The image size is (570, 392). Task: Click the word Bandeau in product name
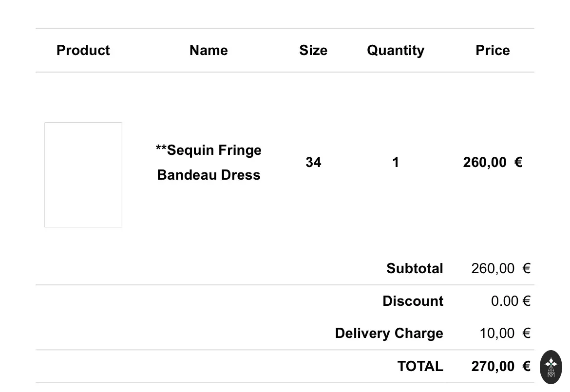point(187,175)
